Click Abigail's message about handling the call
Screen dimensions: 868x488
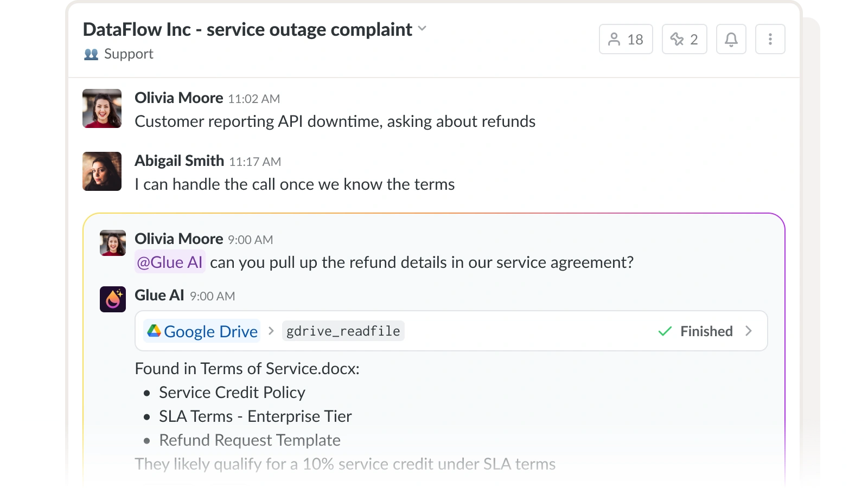tap(295, 184)
